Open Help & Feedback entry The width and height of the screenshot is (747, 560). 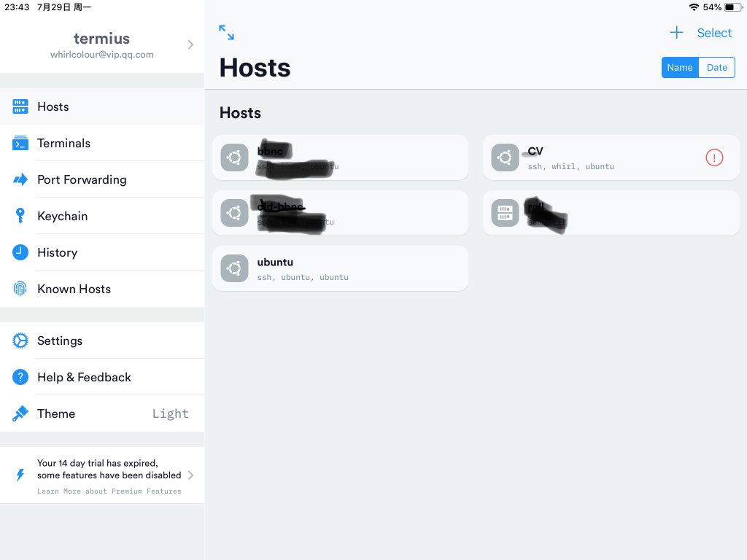102,377
